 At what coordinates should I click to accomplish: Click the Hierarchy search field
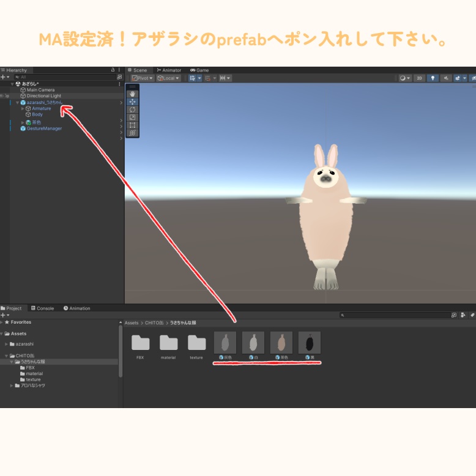coord(65,77)
